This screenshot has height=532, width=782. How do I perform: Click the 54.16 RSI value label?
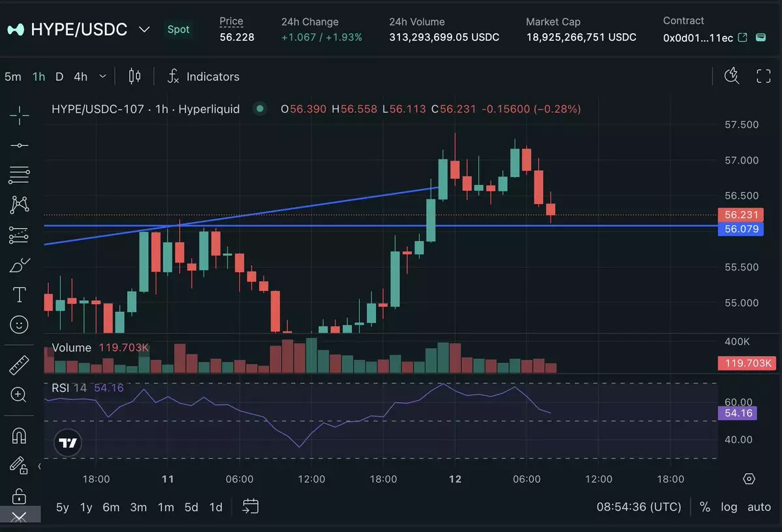[x=736, y=413]
